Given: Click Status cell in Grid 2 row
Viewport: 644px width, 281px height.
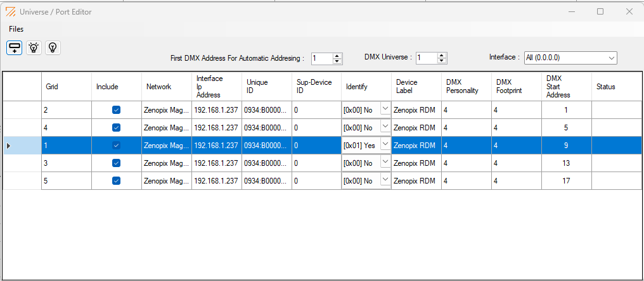Looking at the screenshot, I should [x=617, y=110].
